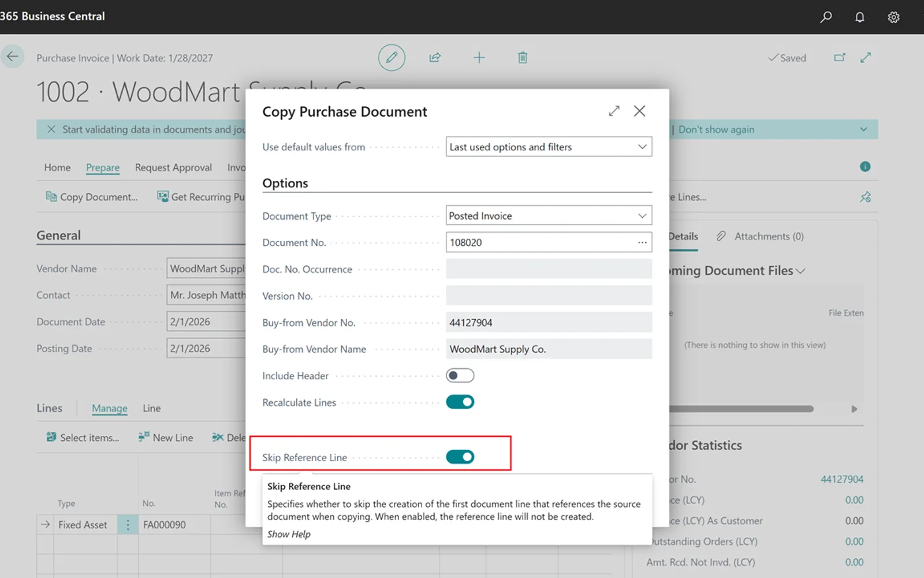Viewport: 924px width, 578px height.
Task: Click horizontal scrollbar in factbox
Action: click(x=742, y=409)
